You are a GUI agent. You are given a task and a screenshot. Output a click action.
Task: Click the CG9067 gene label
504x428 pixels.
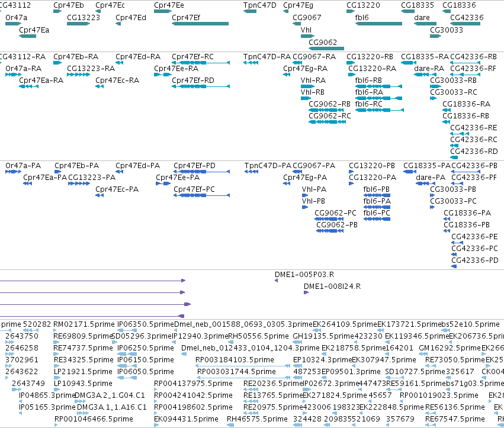307,18
